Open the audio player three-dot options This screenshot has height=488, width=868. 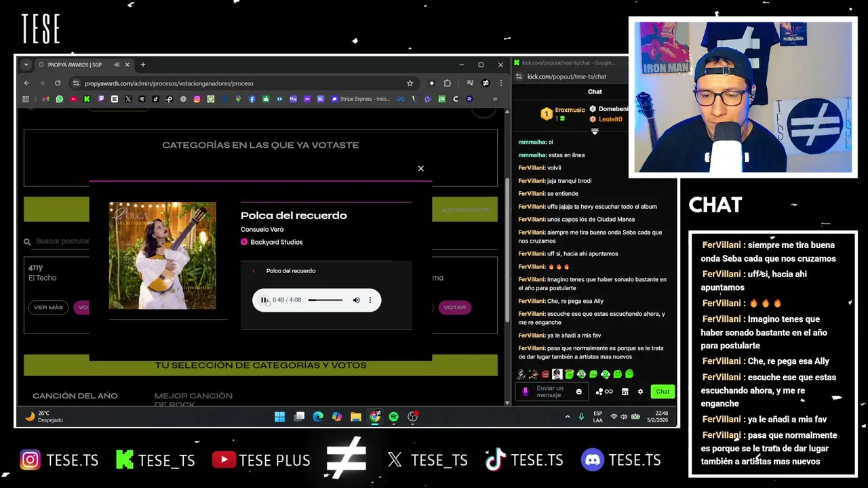[370, 300]
